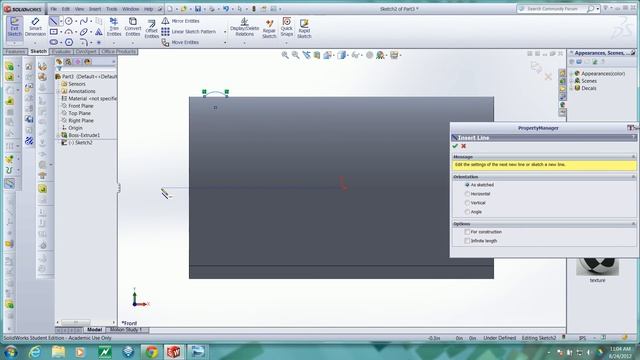The height and width of the screenshot is (360, 640).
Task: Switch to the Evaluate tab
Action: (61, 52)
